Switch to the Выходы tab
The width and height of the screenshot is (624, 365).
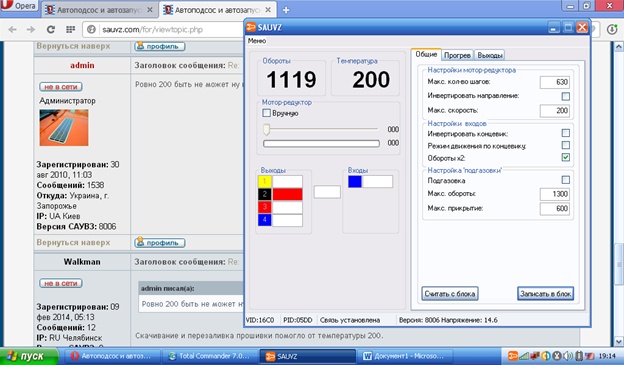pyautogui.click(x=490, y=55)
